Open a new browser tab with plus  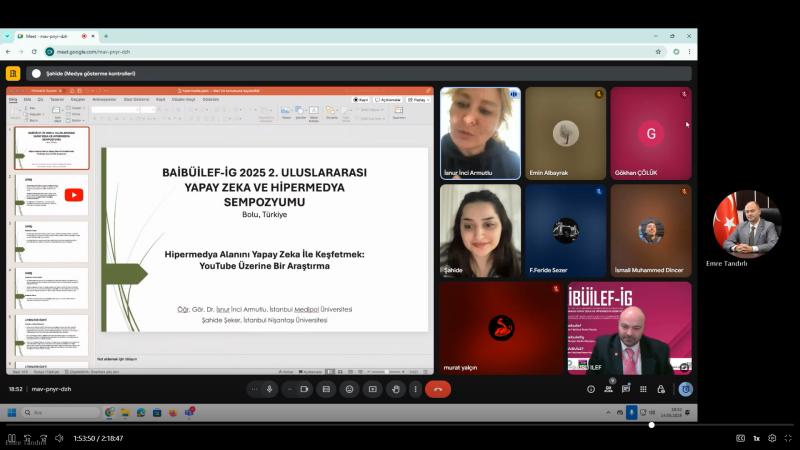[106, 36]
